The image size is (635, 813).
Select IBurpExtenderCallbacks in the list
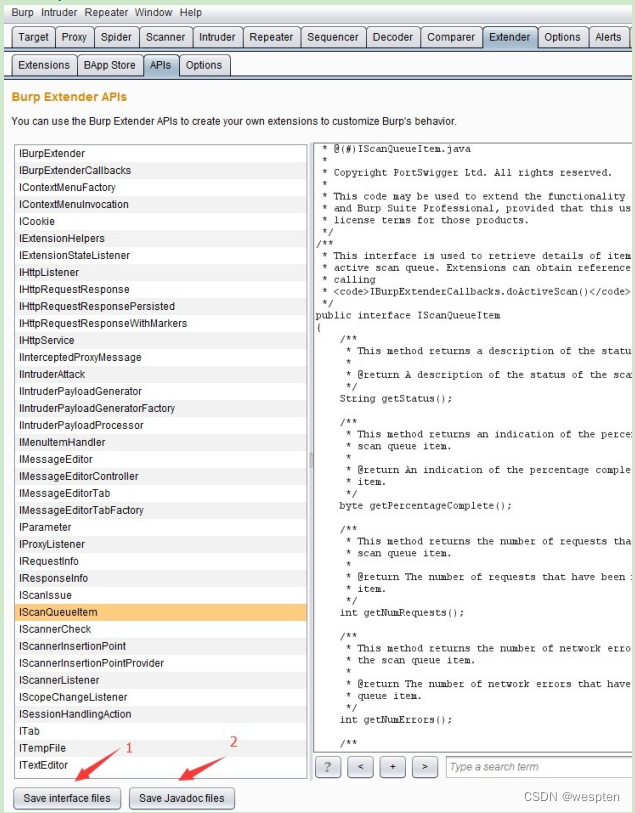[x=161, y=171]
